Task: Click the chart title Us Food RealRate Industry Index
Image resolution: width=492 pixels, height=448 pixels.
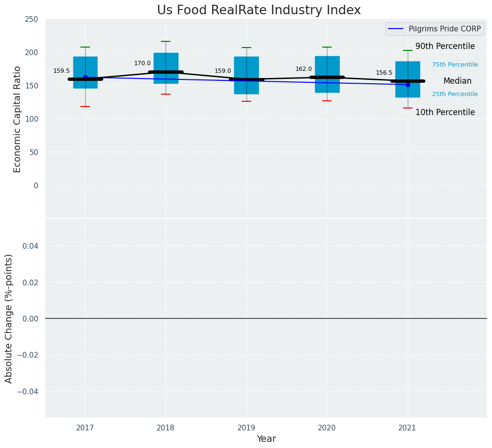Action: [259, 10]
